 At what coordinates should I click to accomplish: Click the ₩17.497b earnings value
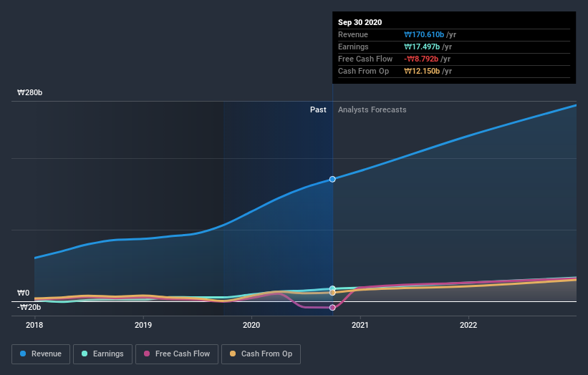point(422,47)
